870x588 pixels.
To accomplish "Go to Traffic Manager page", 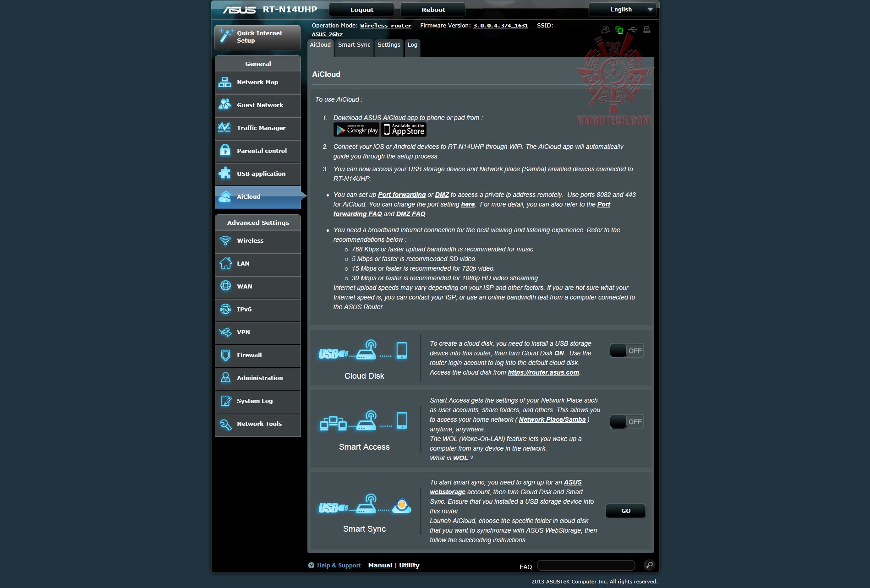I will click(x=258, y=128).
